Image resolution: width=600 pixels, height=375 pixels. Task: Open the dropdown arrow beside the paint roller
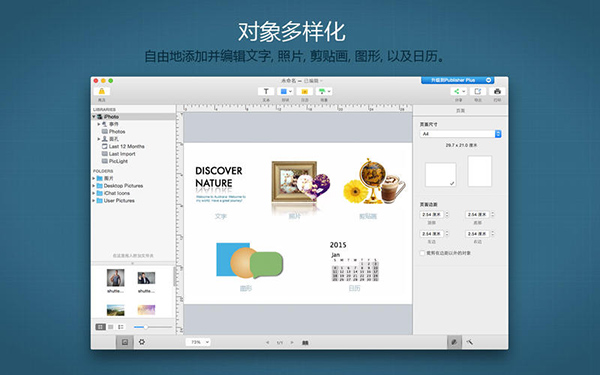(x=329, y=91)
